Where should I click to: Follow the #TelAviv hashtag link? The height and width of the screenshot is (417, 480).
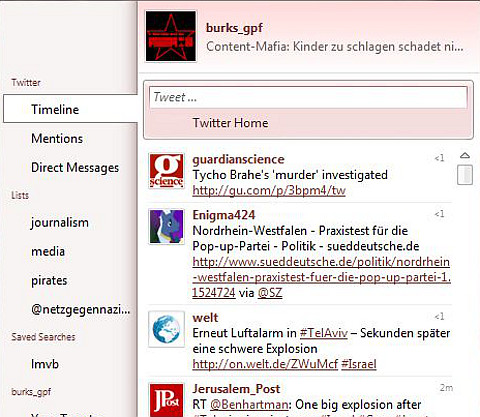324,333
